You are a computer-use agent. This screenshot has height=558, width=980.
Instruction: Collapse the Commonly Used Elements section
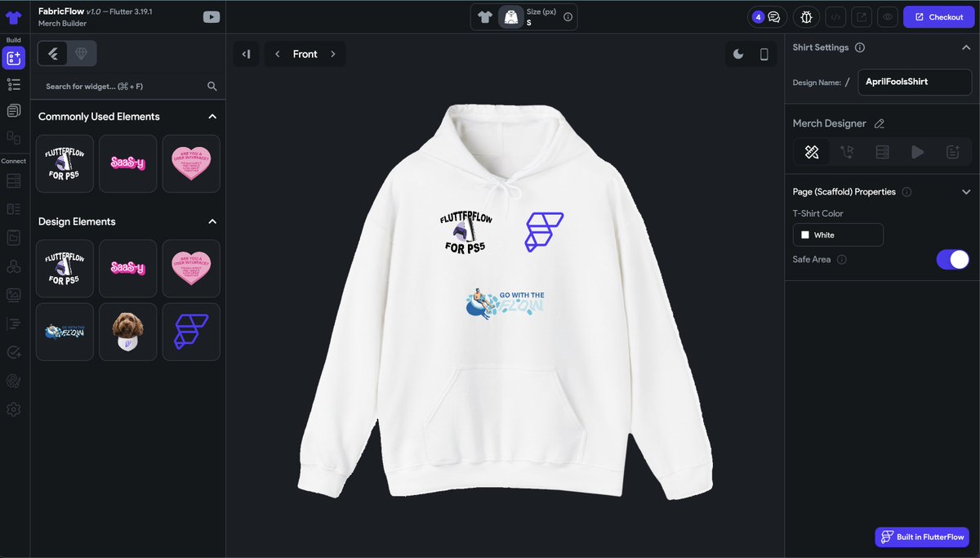[x=212, y=116]
